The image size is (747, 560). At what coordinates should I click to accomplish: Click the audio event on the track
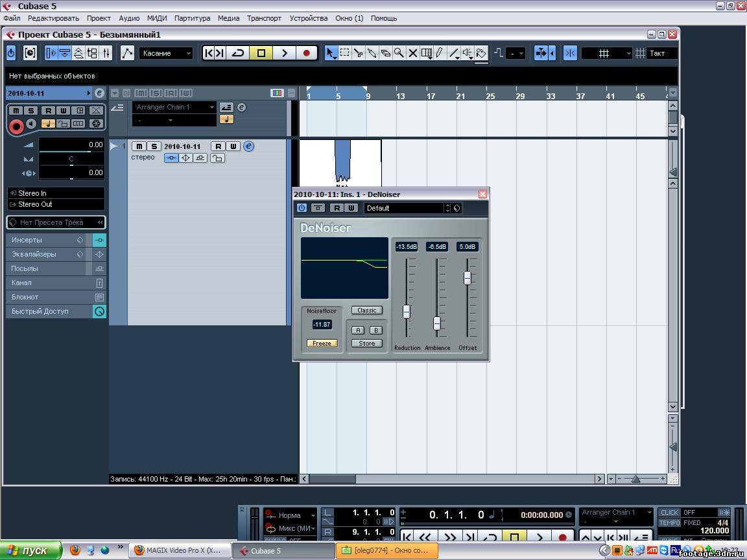[x=340, y=163]
